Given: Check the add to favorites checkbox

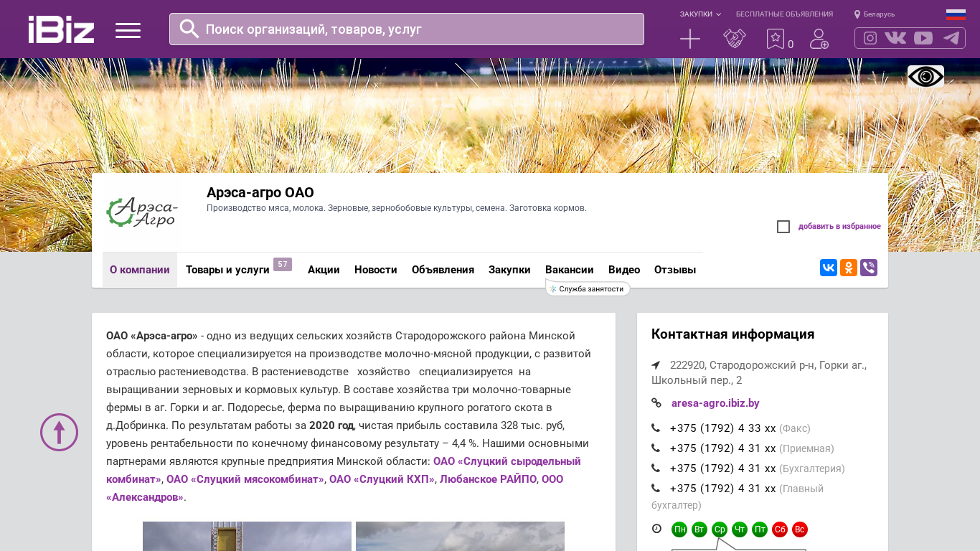Looking at the screenshot, I should click(x=783, y=227).
